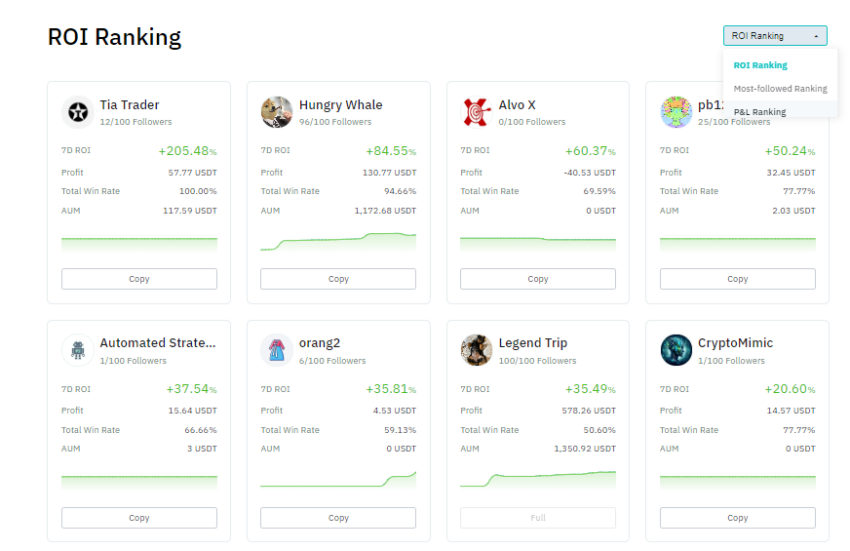Viewport: 850px width, 551px height.
Task: Click Alvo X target avatar icon
Action: [476, 112]
